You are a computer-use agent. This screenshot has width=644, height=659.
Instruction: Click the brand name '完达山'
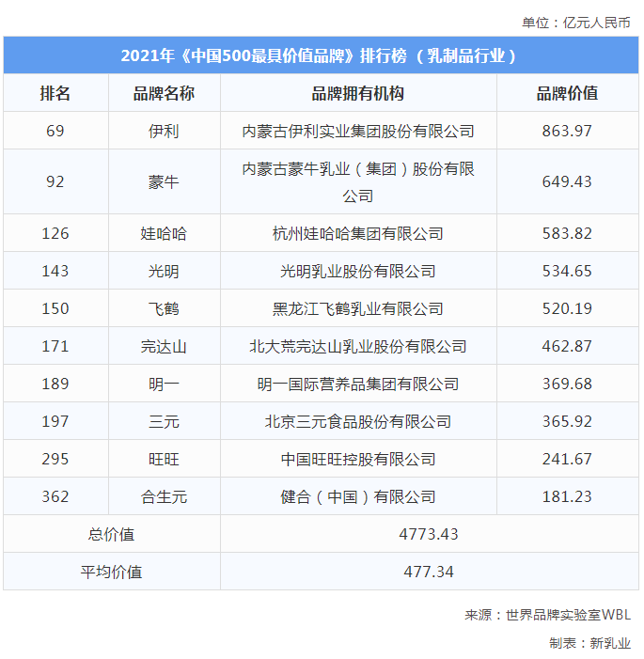[x=164, y=346]
